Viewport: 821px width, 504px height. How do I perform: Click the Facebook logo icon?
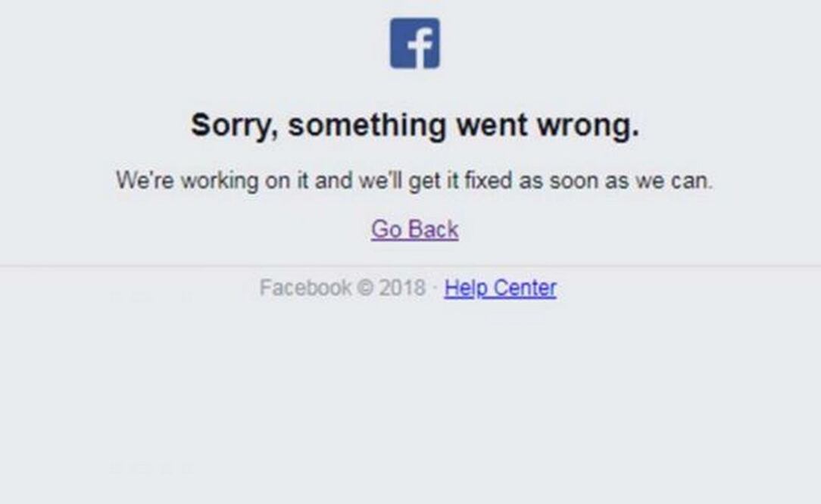pyautogui.click(x=415, y=43)
